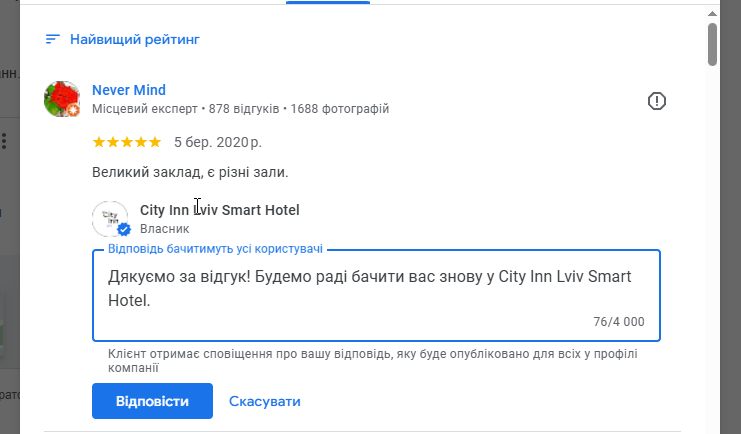
Task: Click the blue verified owner badge
Action: pos(124,229)
